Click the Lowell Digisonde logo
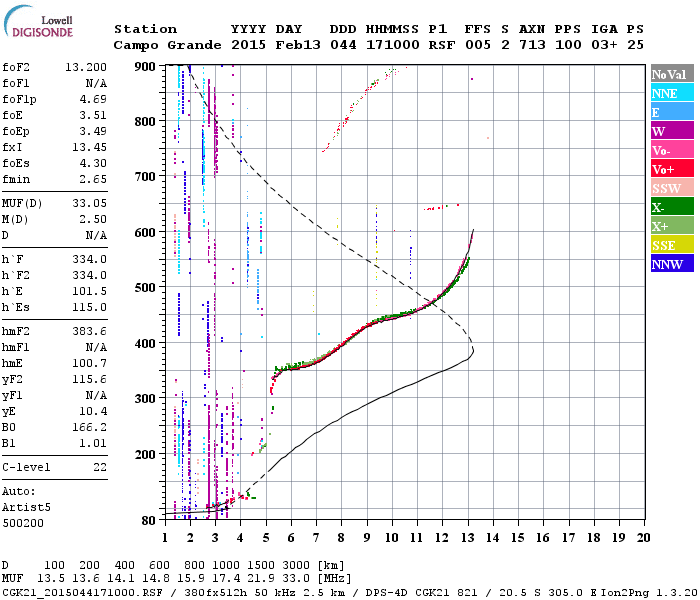This screenshot has width=700, height=600. click(38, 22)
